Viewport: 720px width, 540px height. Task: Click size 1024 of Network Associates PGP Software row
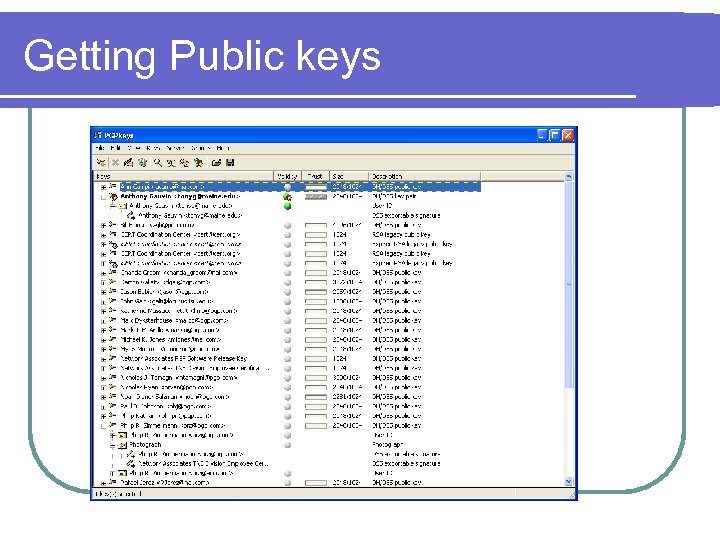(339, 359)
